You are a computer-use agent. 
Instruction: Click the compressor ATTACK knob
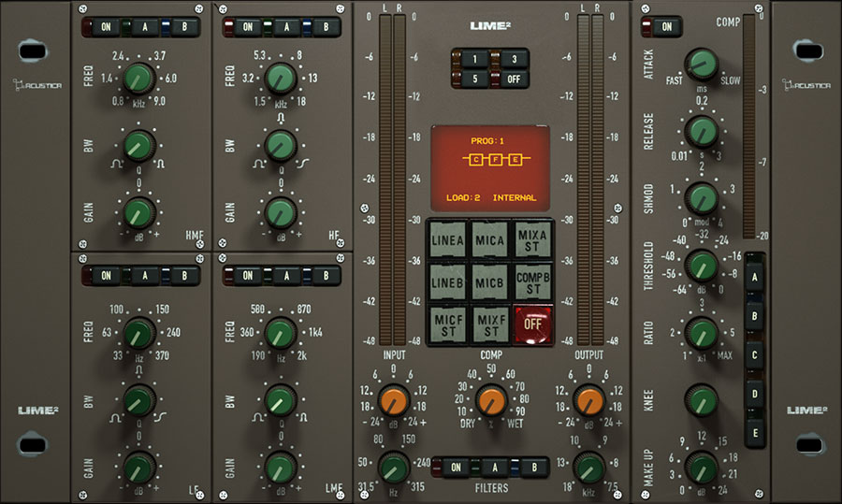tap(702, 65)
